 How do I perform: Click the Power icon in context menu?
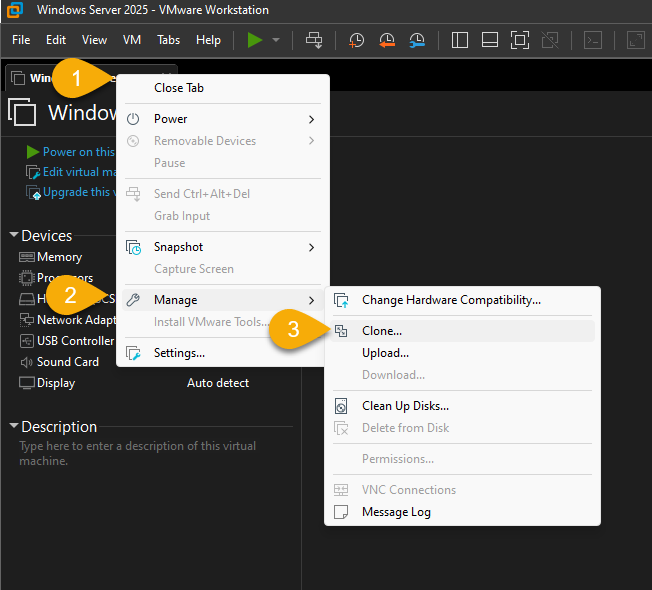133,119
